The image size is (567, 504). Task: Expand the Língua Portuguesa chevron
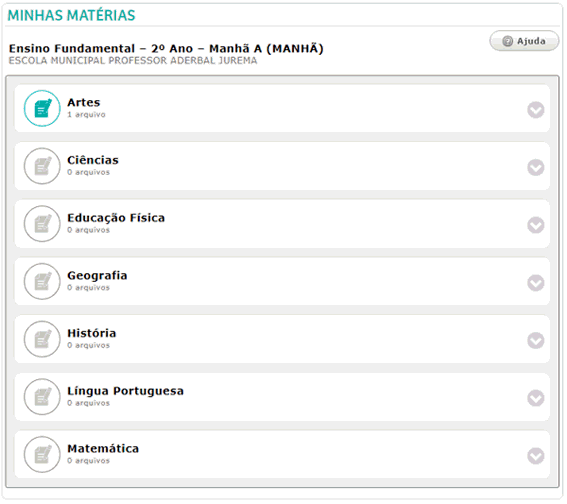coord(536,398)
